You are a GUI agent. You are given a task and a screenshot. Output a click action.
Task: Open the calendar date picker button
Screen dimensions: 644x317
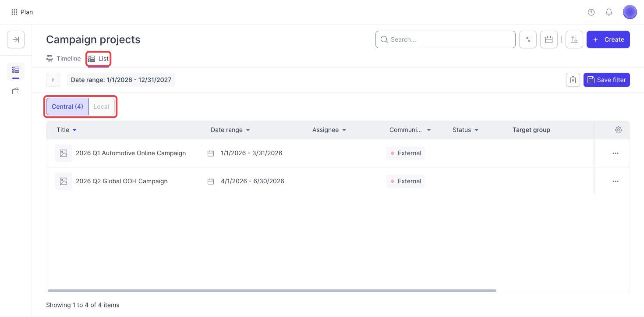pos(549,39)
